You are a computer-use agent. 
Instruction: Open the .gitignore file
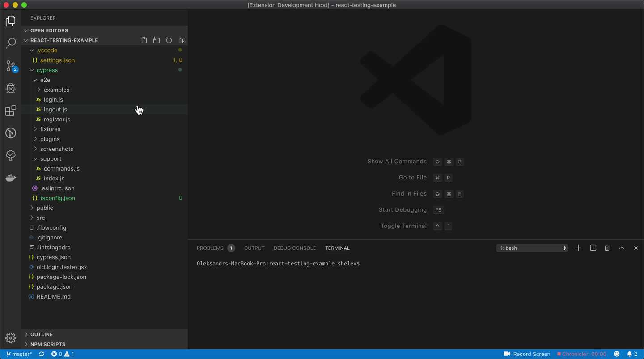(105, 238)
